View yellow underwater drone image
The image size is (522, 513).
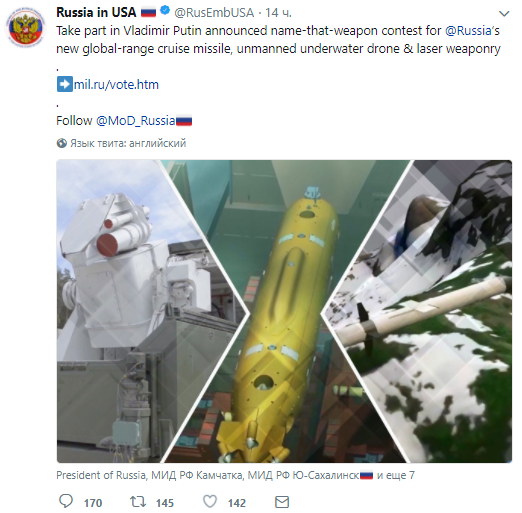coord(285,311)
